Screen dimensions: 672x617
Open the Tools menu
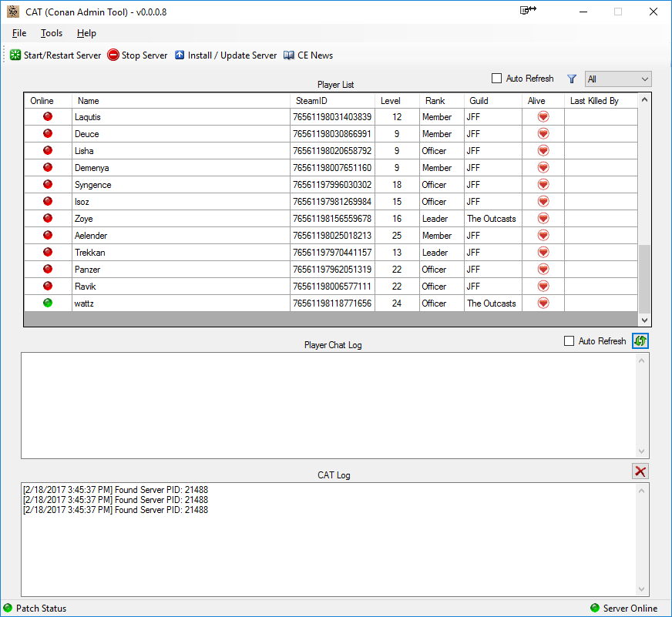click(x=52, y=33)
